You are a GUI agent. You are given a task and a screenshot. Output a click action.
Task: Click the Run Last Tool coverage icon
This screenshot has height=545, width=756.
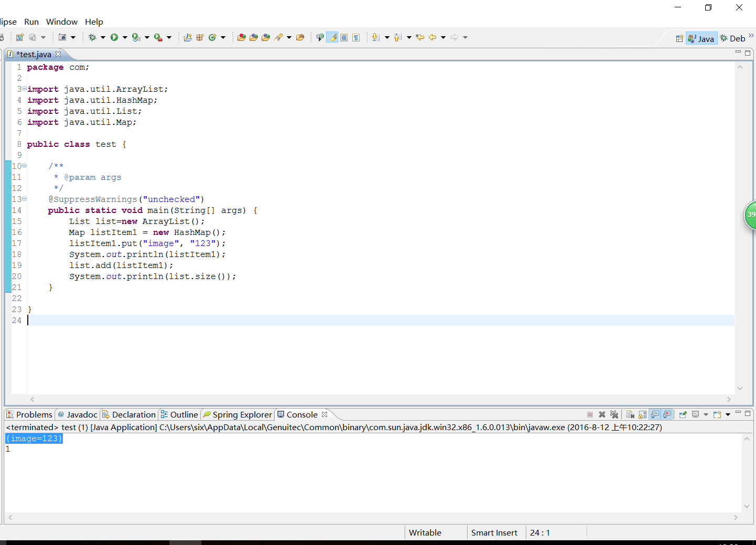[136, 37]
